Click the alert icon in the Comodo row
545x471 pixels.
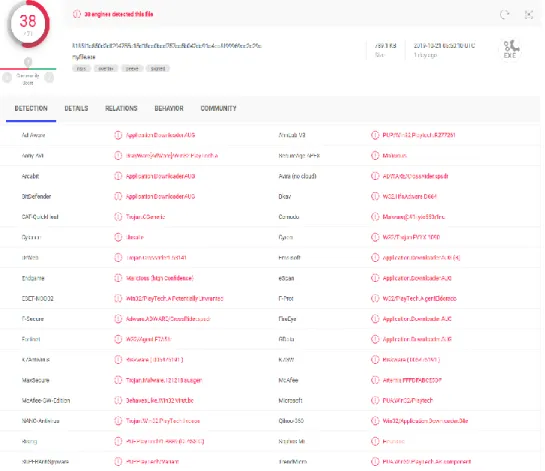(375, 217)
